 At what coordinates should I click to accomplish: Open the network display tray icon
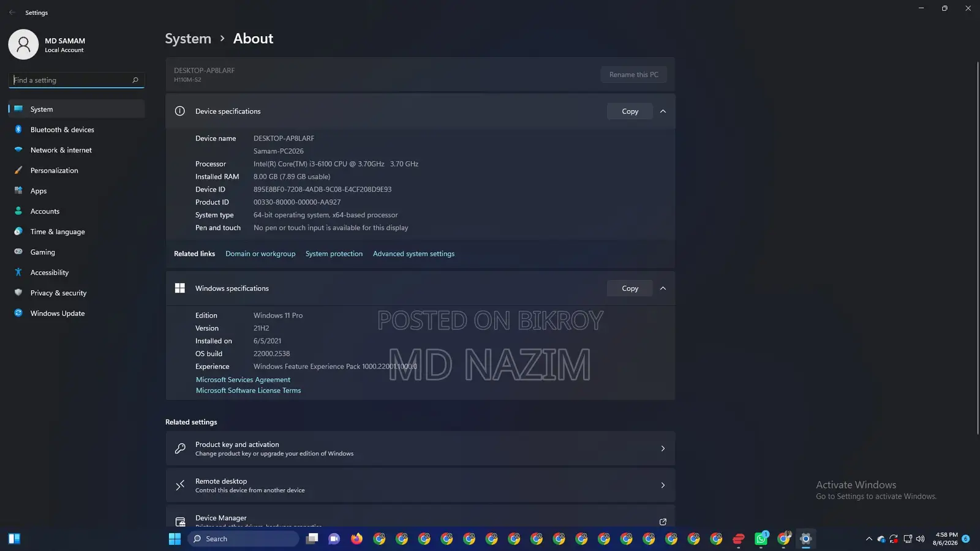908,539
